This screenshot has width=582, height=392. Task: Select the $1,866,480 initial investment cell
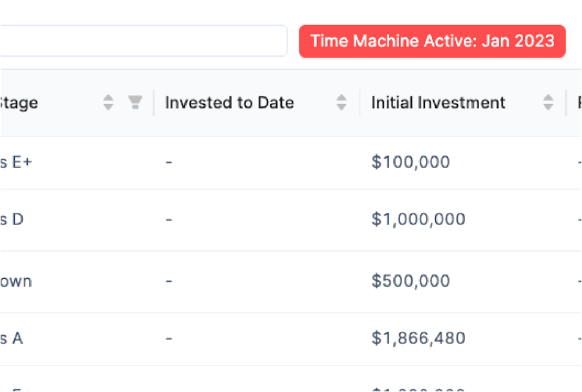(x=418, y=338)
